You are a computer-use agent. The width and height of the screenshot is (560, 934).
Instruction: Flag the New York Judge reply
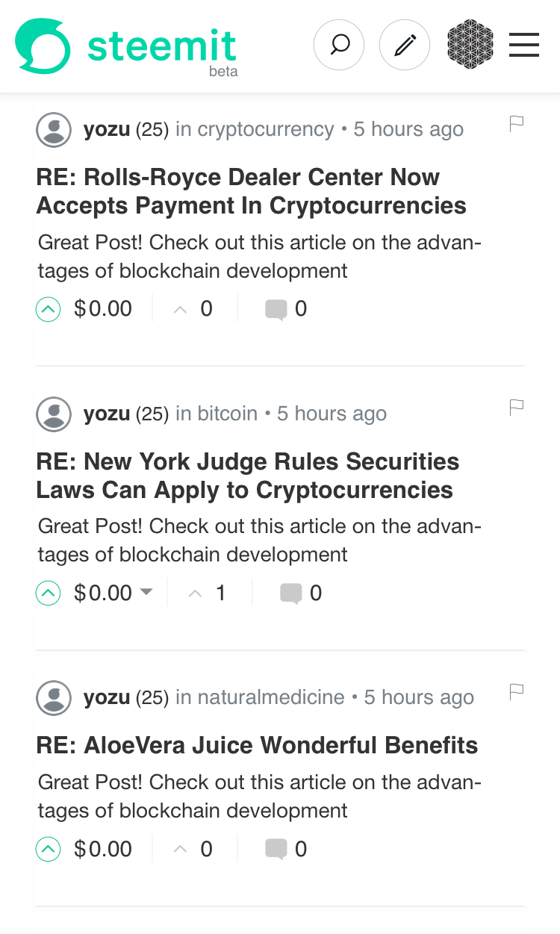(x=517, y=407)
